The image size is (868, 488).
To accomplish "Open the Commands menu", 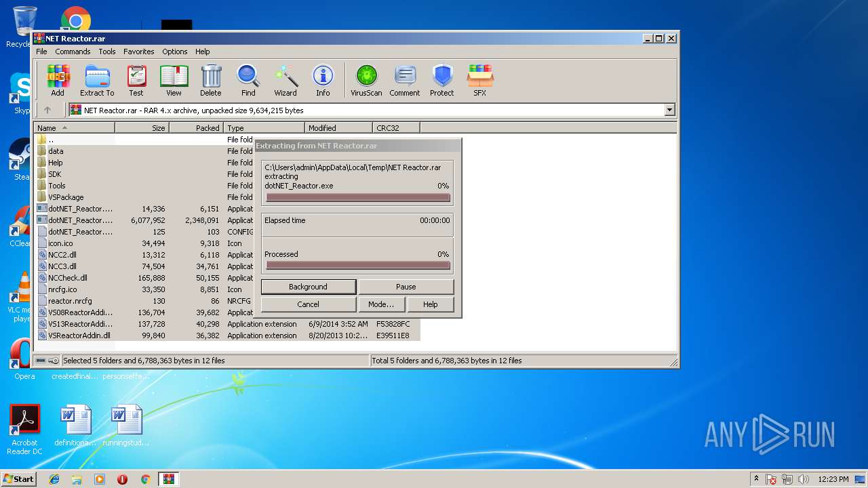I will click(x=73, y=52).
